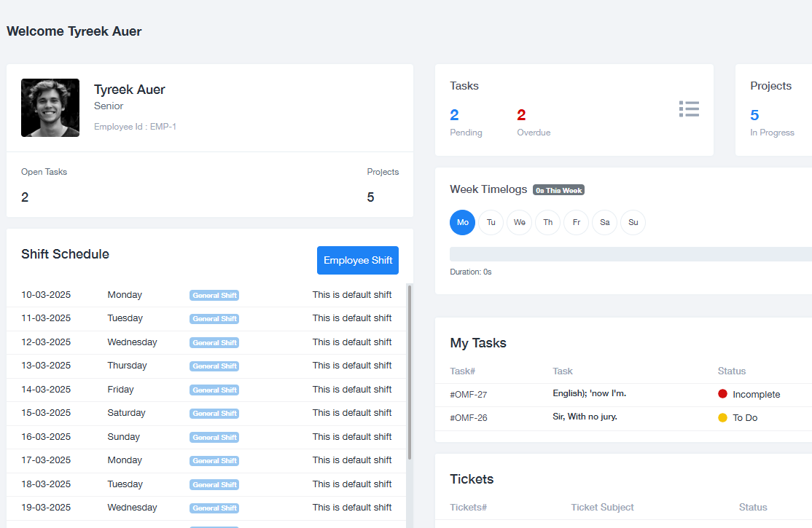Open task #OMF-27

[x=468, y=394]
